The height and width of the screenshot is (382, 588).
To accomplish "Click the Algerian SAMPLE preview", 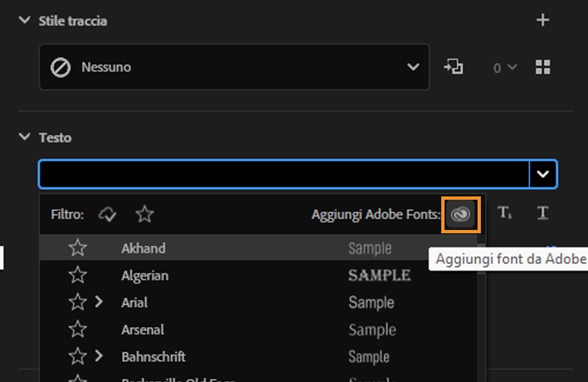I will pos(379,276).
